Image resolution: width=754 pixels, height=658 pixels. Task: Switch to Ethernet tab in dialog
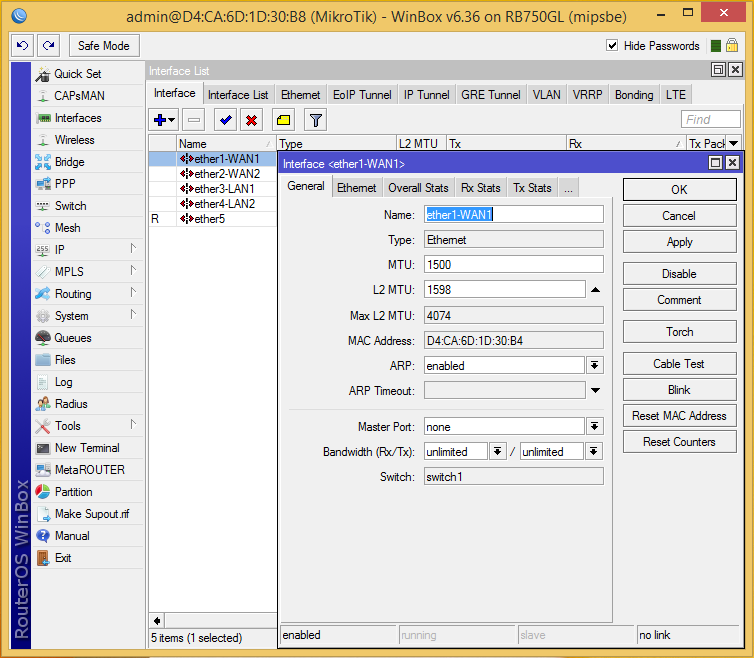point(356,188)
